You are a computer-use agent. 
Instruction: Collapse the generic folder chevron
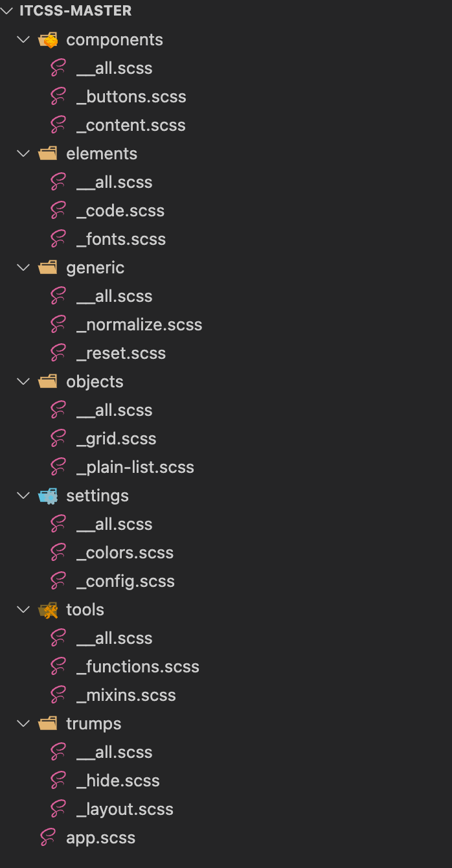(x=24, y=268)
